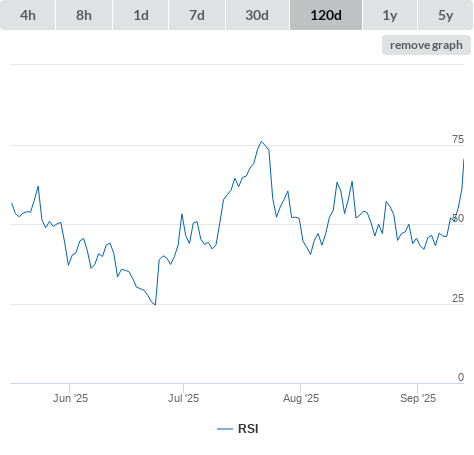
Task: Click the blue RSI legend line swatch
Action: [225, 429]
